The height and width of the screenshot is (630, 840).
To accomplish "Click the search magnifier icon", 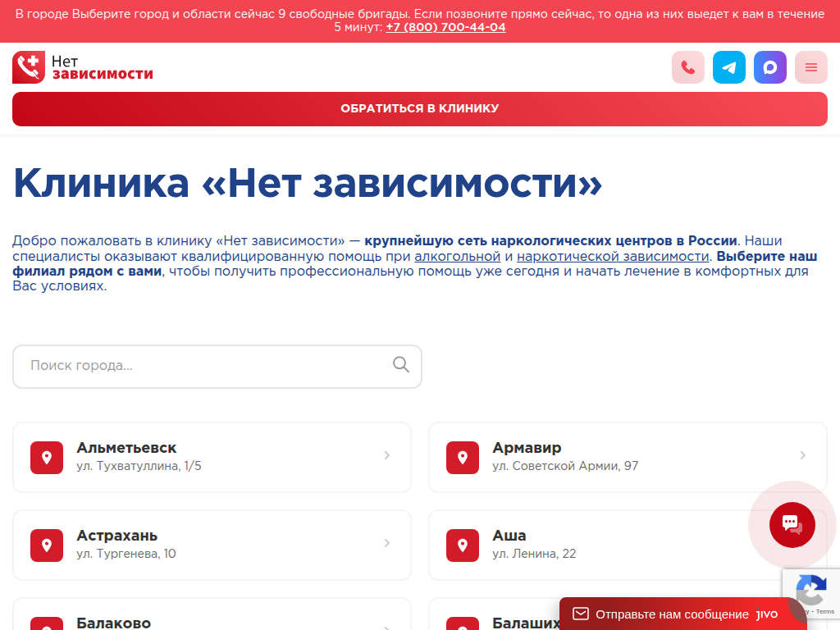I will click(x=400, y=366).
